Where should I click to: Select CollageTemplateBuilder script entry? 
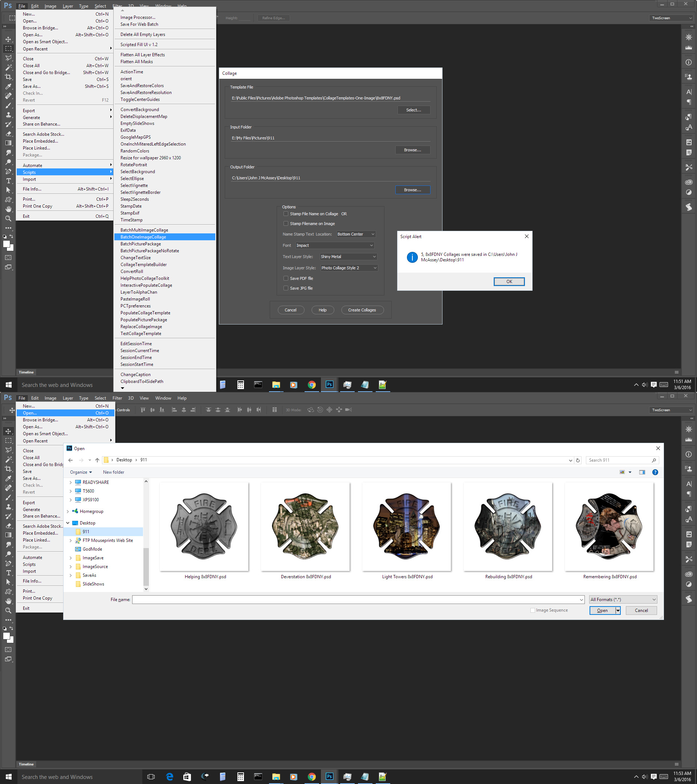(x=143, y=265)
